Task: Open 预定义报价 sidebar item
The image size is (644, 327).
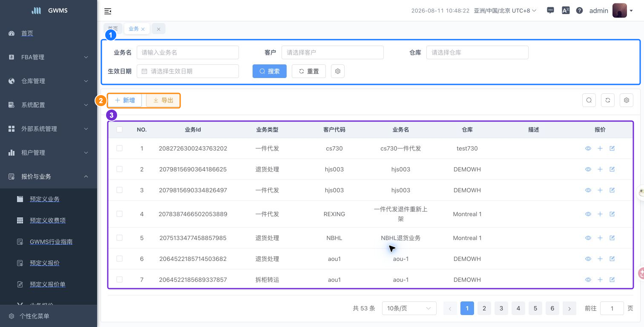Action: (x=45, y=263)
